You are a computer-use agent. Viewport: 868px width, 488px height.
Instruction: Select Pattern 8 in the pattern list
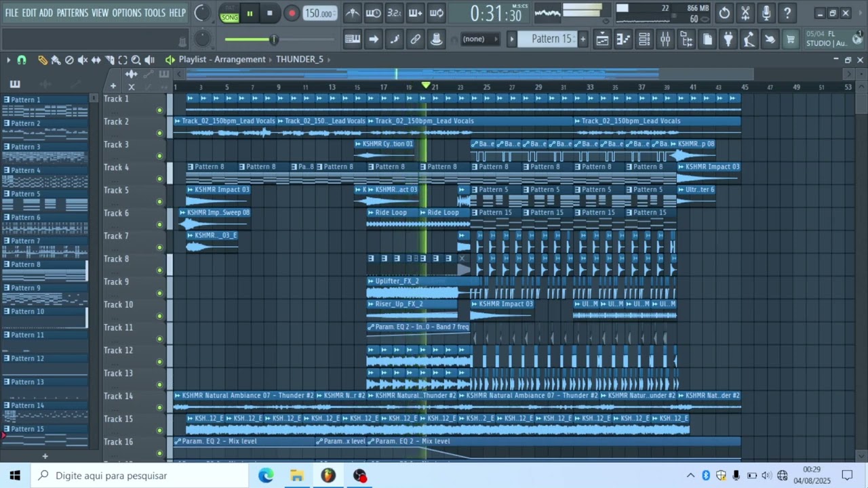coord(45,270)
